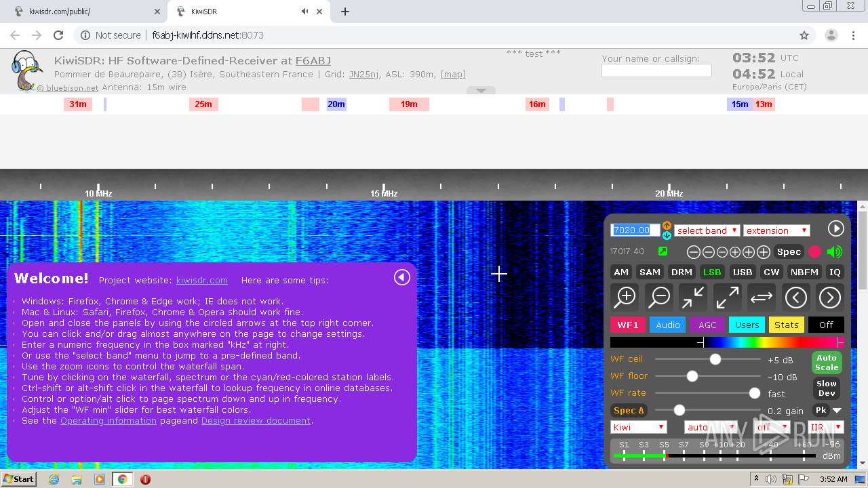Open the auto dropdown

(x=711, y=427)
